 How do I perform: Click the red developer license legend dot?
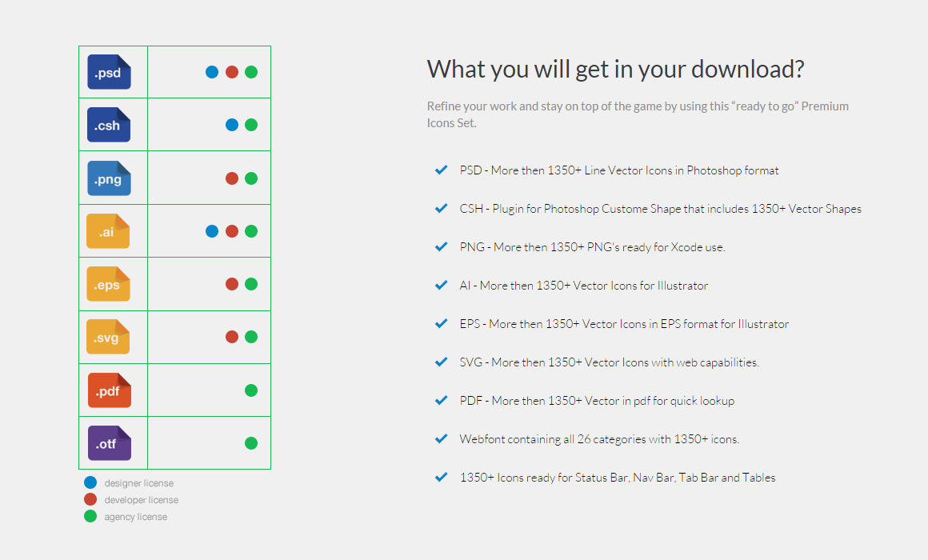point(90,499)
